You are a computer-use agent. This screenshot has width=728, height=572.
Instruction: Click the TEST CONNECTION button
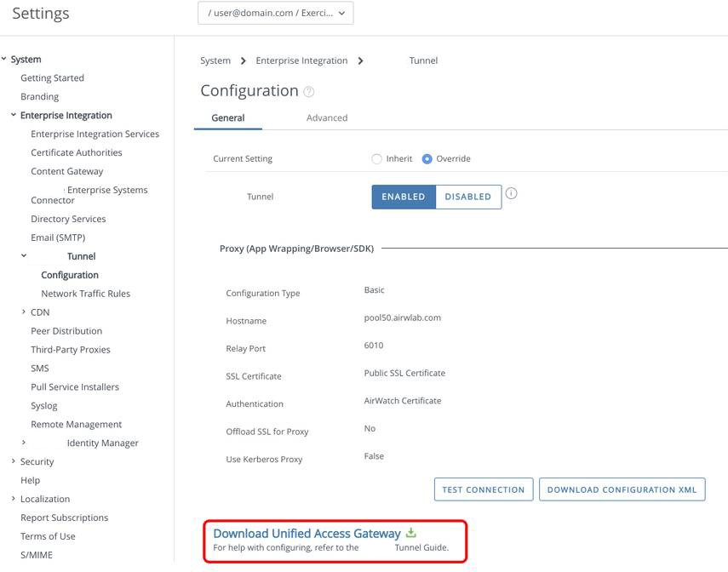coord(483,489)
